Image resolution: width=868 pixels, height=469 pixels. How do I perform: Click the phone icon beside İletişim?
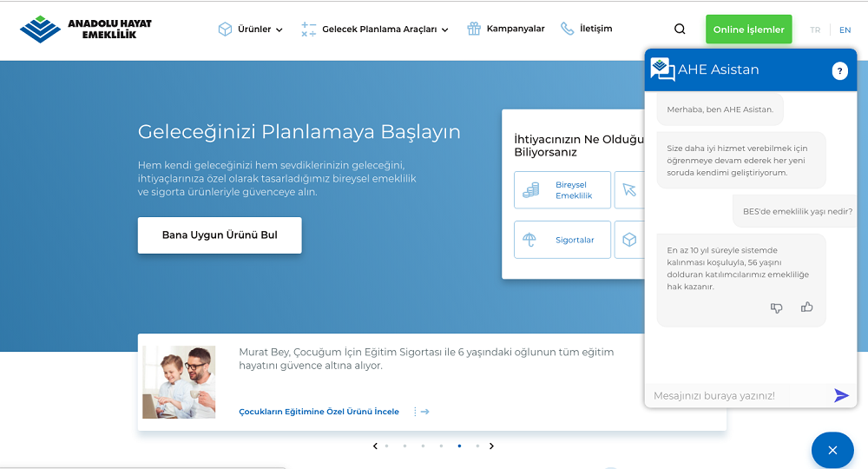[568, 29]
